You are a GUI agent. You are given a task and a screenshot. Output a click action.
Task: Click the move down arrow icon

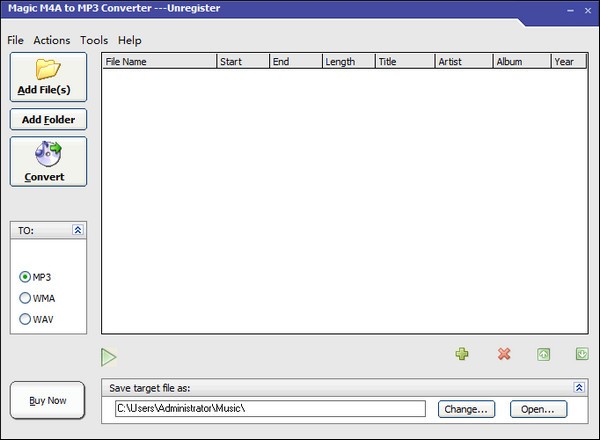pos(581,354)
